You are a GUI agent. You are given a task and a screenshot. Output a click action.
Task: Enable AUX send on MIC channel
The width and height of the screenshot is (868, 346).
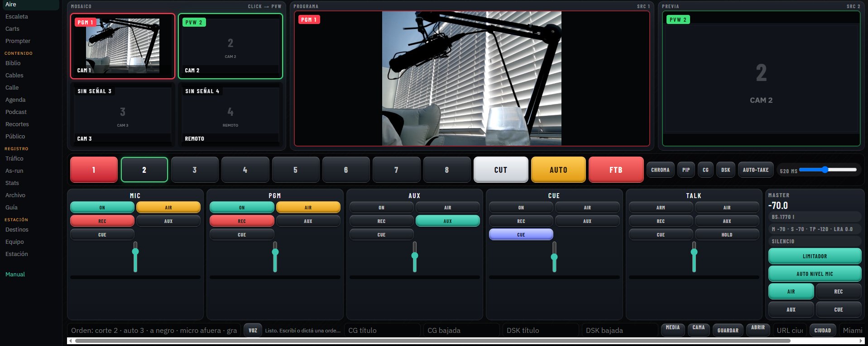coord(168,221)
